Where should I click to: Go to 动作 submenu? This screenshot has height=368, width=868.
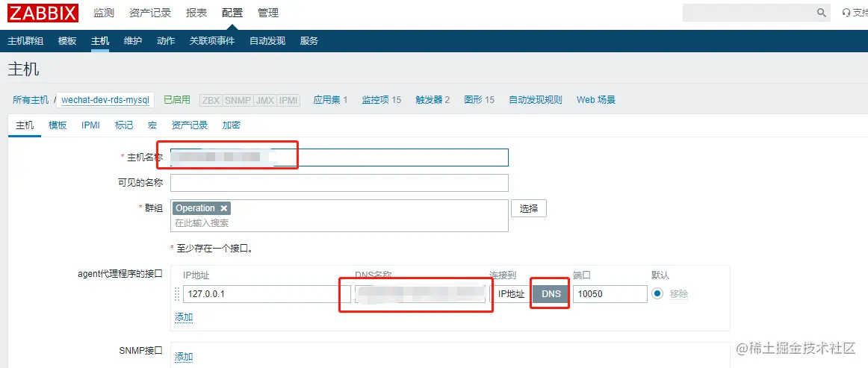(x=166, y=41)
